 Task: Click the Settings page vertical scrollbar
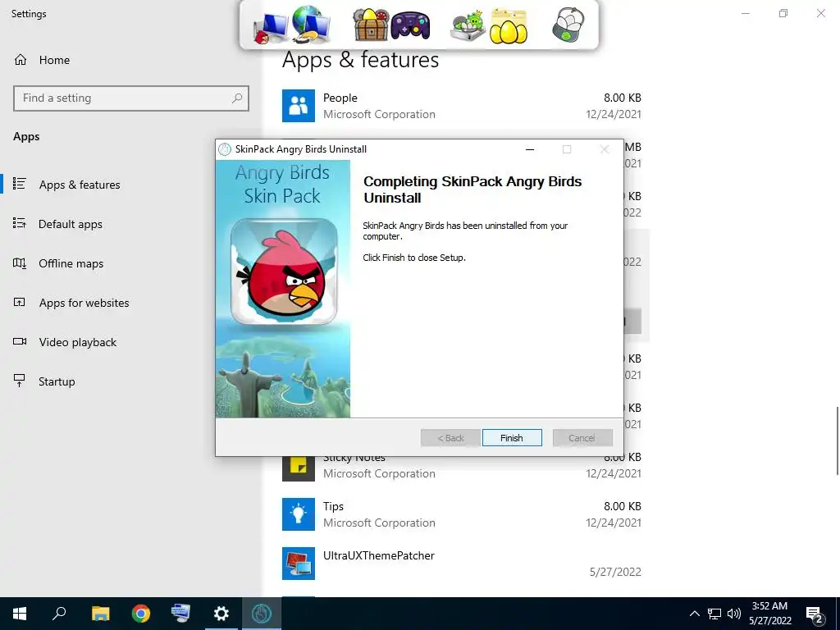(838, 441)
